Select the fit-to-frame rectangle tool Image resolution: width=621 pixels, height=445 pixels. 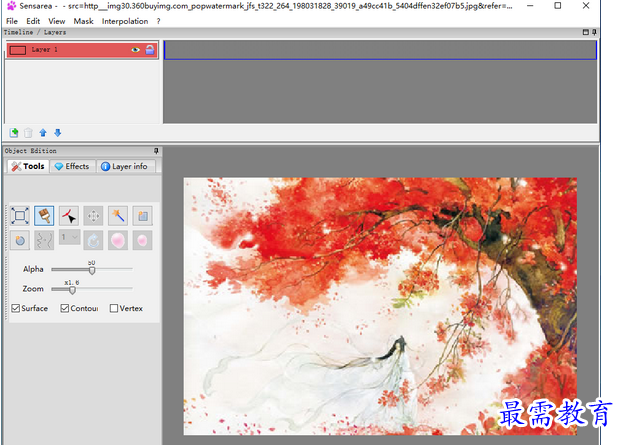click(20, 216)
